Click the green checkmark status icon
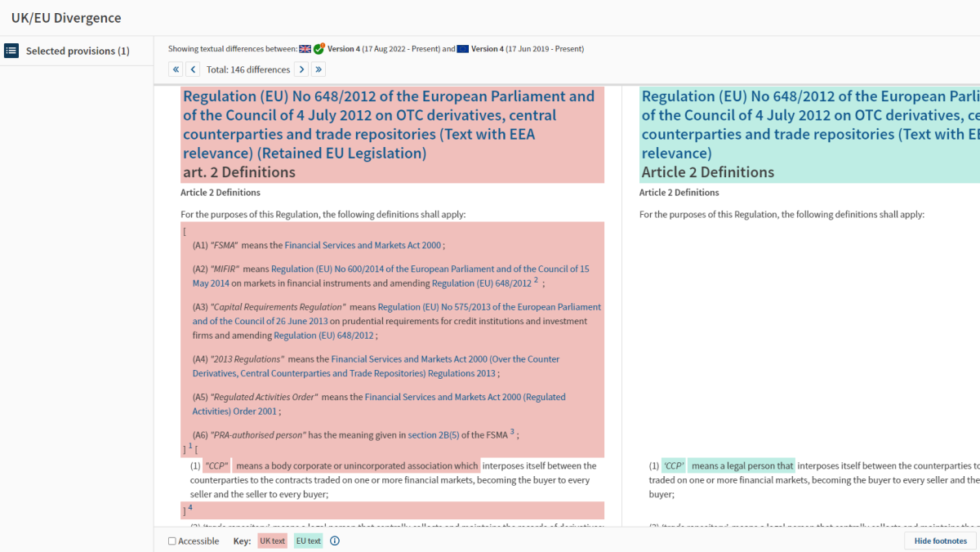 click(318, 49)
